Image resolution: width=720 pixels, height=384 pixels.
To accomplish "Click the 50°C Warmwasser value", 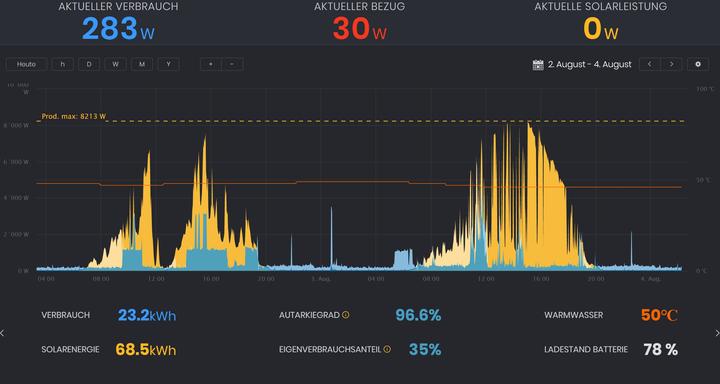I will click(659, 316).
